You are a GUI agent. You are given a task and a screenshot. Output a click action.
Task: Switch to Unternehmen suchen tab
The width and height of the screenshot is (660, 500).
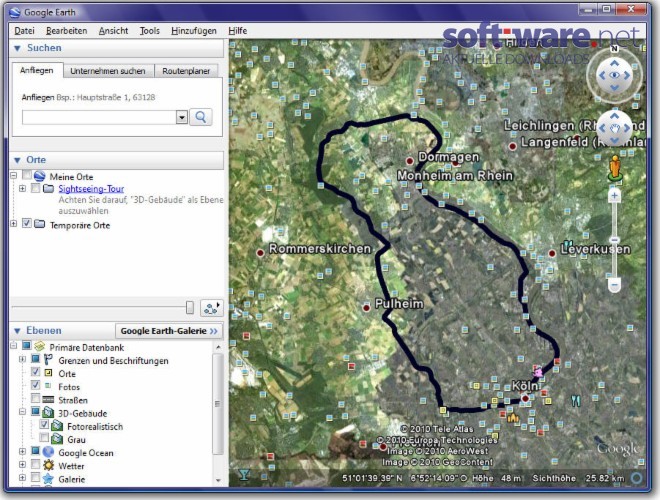[x=108, y=71]
